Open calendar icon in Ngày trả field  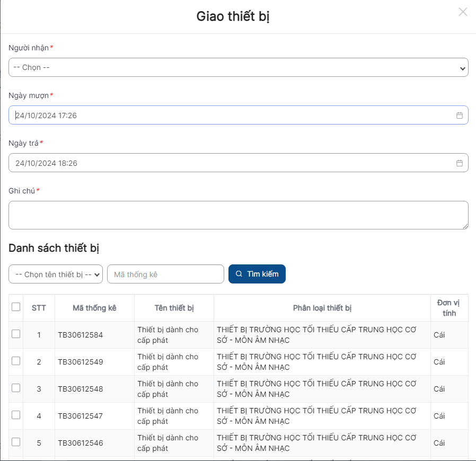[x=460, y=163]
